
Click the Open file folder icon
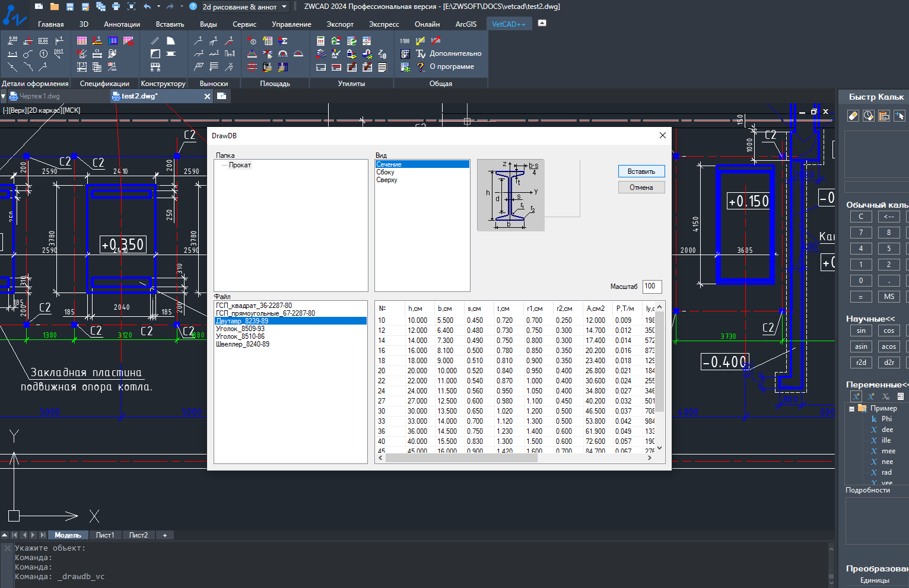[55, 7]
